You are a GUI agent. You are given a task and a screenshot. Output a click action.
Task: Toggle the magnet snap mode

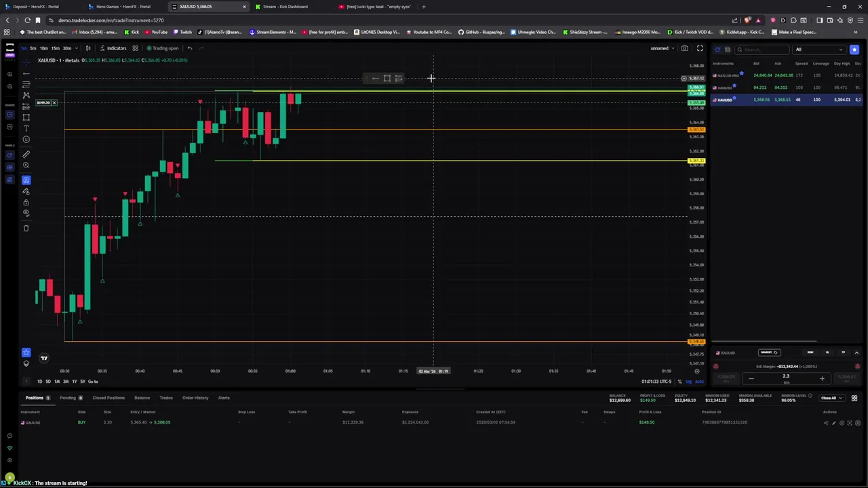26,180
